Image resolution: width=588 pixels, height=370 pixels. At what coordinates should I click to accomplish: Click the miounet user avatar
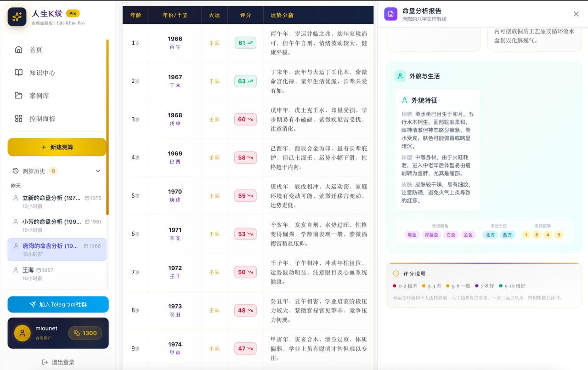22,333
